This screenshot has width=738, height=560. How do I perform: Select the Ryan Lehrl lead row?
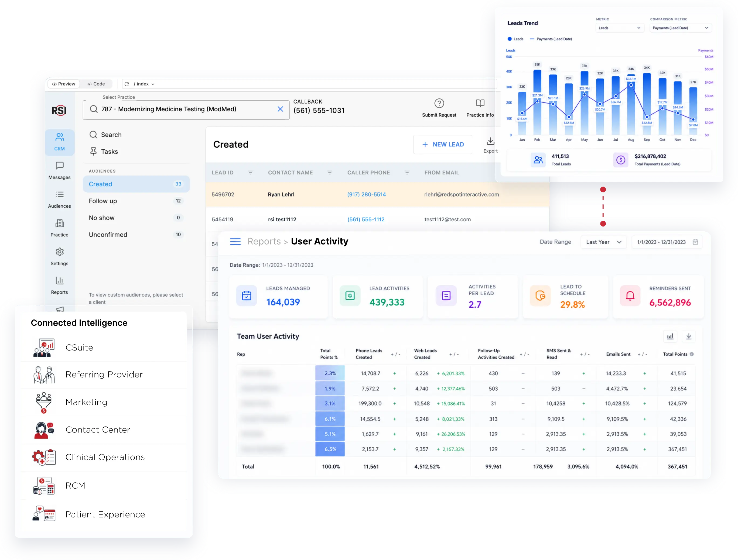point(377,194)
